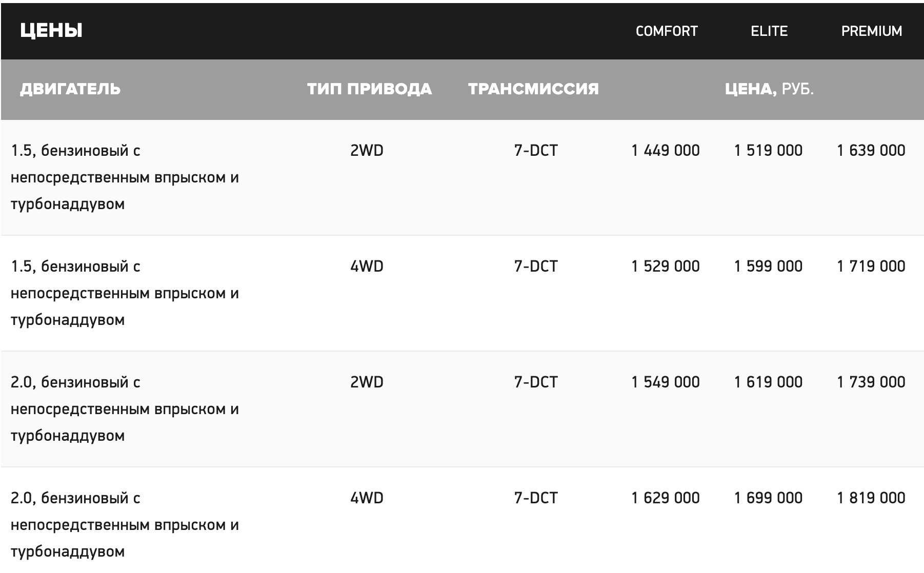Select the COMFORT trim column header
This screenshot has height=573, width=924.
[x=666, y=31]
